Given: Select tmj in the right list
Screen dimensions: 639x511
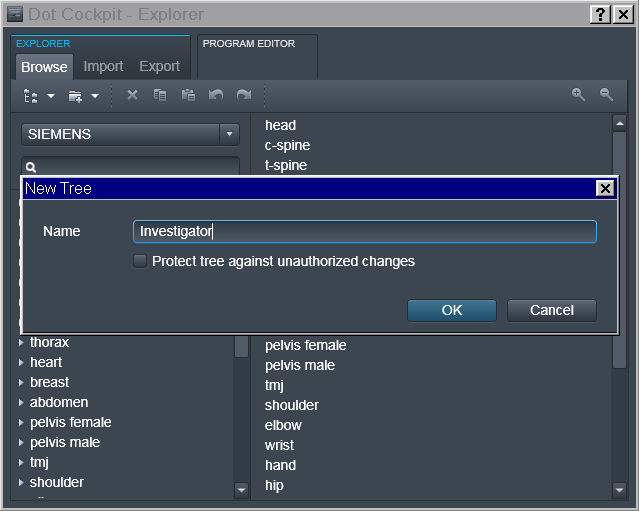Looking at the screenshot, I should click(274, 385).
